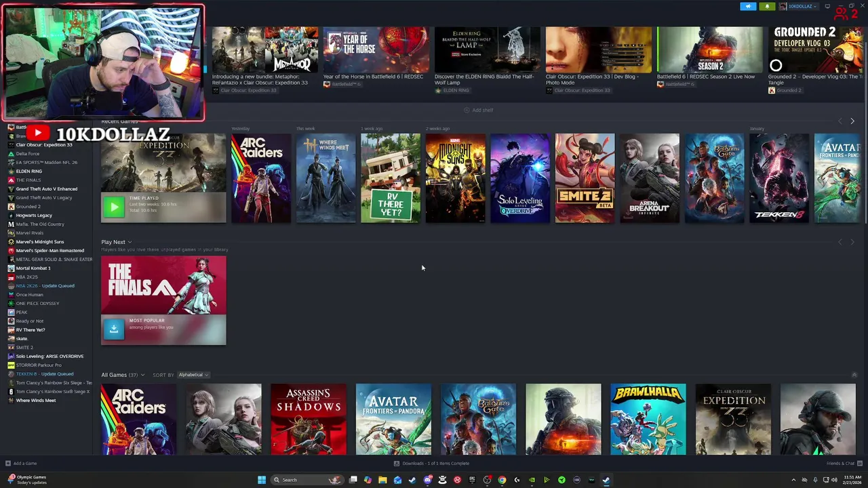
Task: Open the Alphabetical sort-by dropdown
Action: (193, 375)
